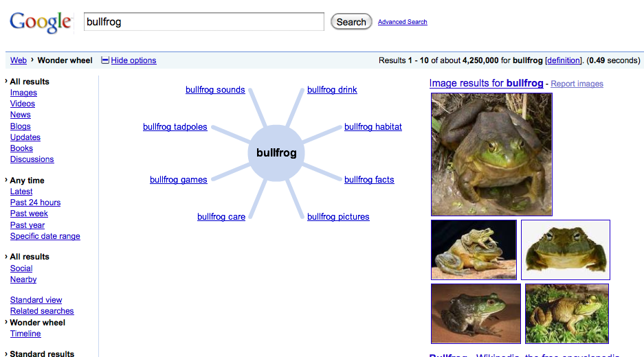Open the two stacked frogs thumbnail
The width and height of the screenshot is (644, 357).
[474, 249]
